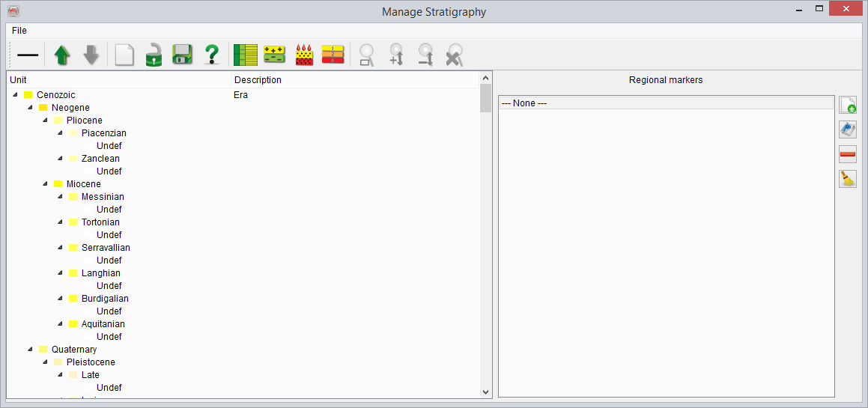This screenshot has height=408, width=868.
Task: Click the Unit column header
Action: click(19, 79)
